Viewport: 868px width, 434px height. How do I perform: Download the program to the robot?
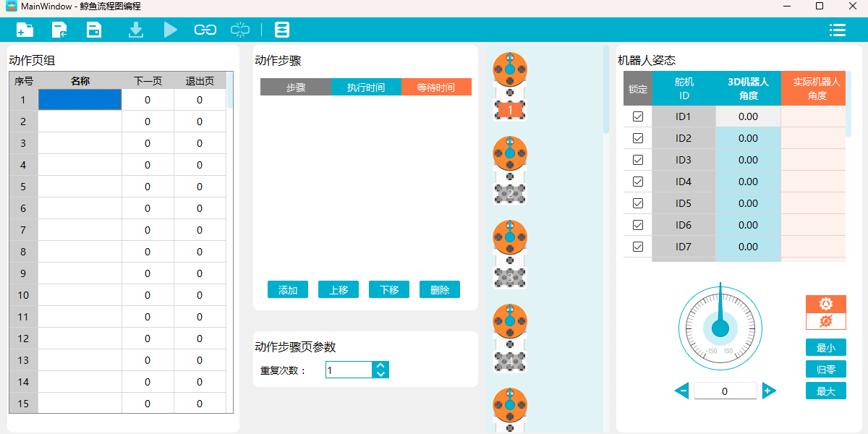(x=135, y=30)
